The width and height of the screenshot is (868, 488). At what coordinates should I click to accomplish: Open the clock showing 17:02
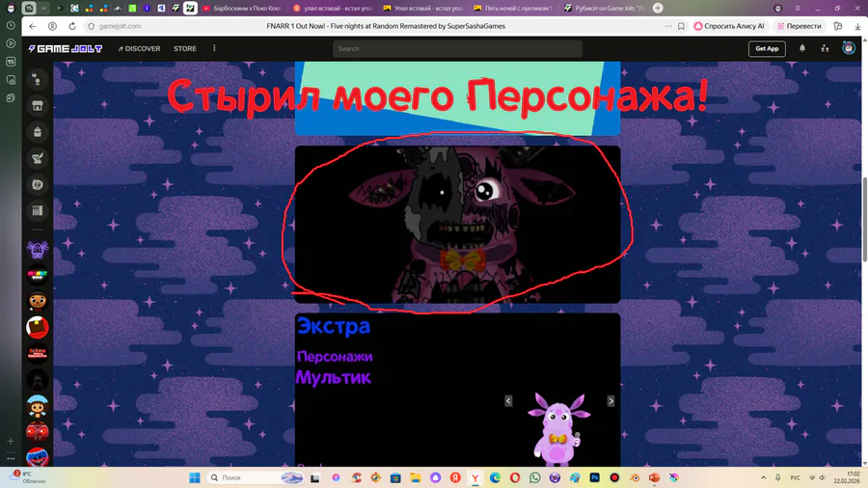pos(847,477)
